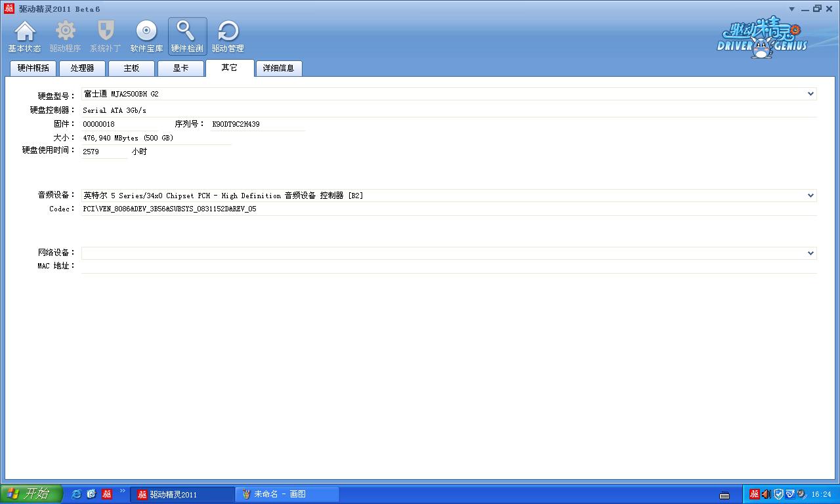Click the audio device 英特尔 5 Series text
Viewport: 840px width, 504px height.
point(223,196)
